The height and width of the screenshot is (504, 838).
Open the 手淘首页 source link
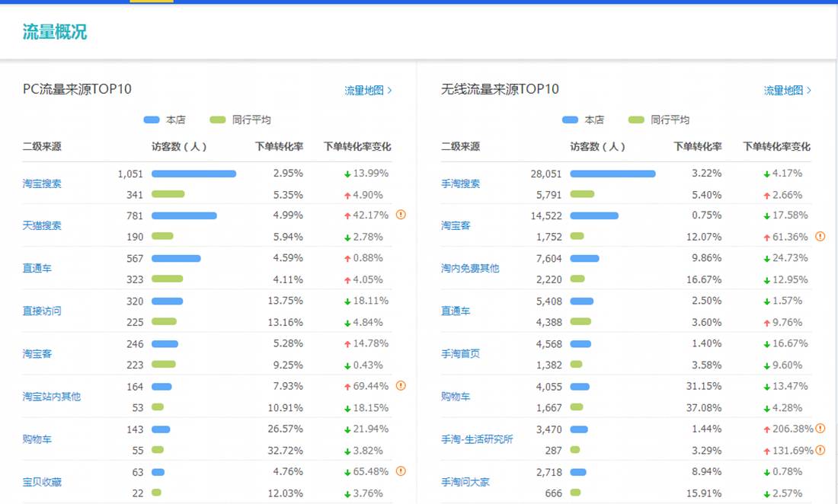[460, 353]
